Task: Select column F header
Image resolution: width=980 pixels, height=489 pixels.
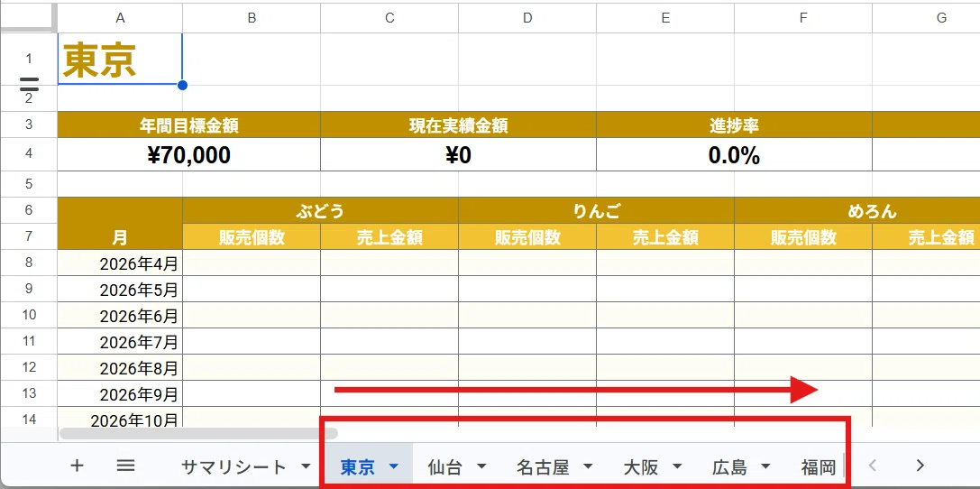Action: [803, 18]
